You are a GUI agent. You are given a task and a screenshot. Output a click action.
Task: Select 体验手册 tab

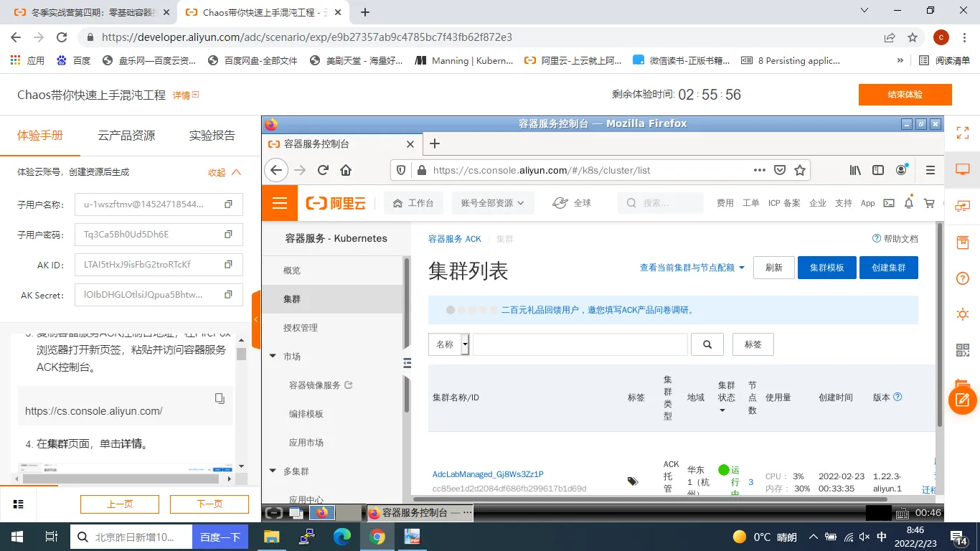(x=40, y=135)
